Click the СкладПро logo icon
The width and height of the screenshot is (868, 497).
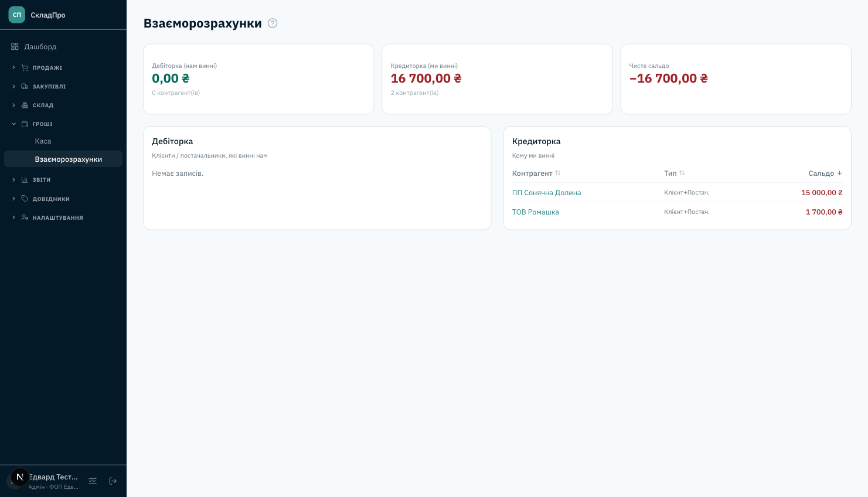[x=17, y=15]
